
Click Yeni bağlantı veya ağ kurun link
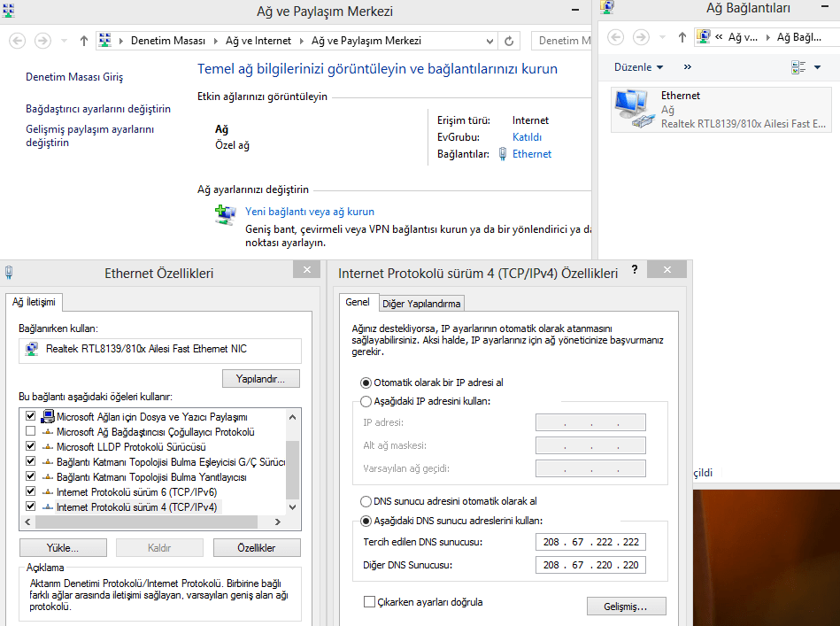[310, 212]
